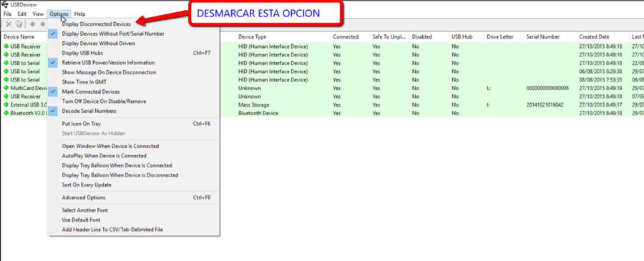This screenshot has height=261, width=644.
Task: Click the second gray circle toolbar icon
Action: pos(42,24)
